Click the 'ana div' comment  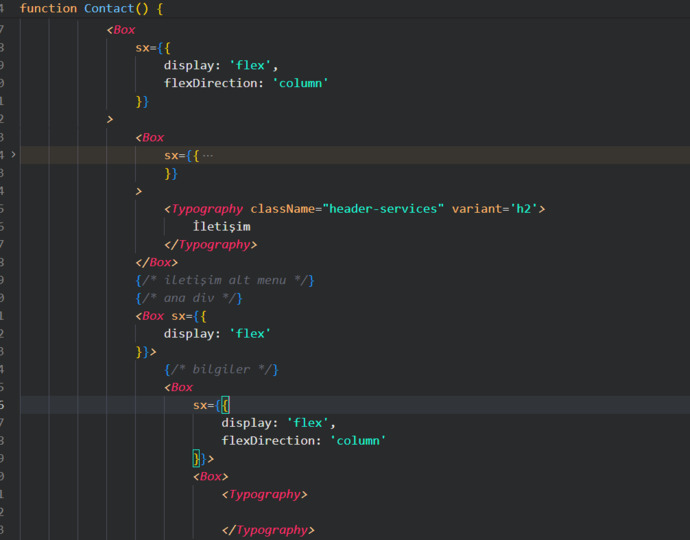click(x=189, y=298)
